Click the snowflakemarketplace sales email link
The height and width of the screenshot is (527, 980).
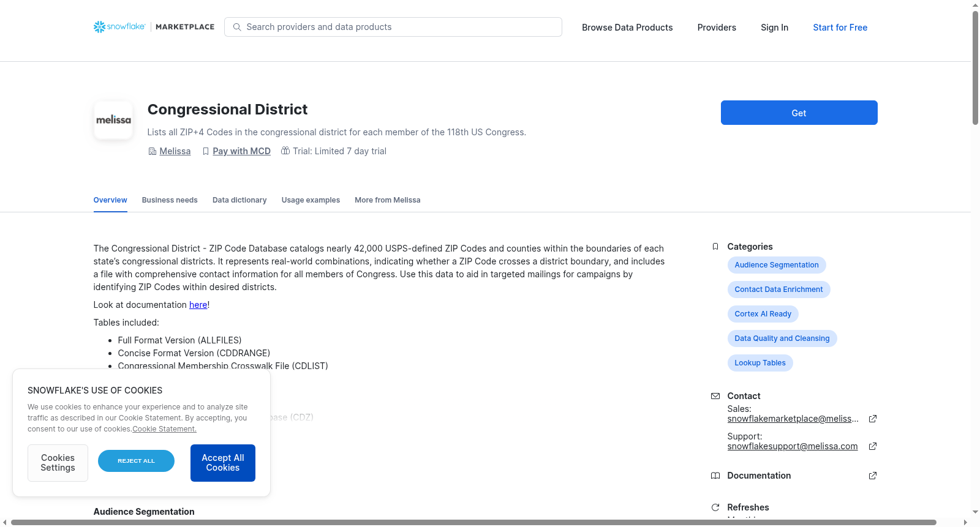click(x=793, y=419)
